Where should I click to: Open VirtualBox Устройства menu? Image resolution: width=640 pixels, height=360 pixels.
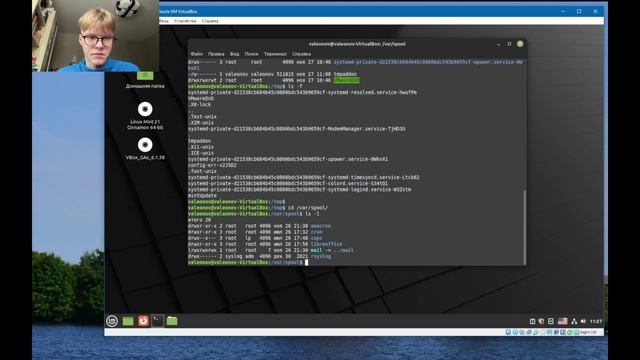pos(185,21)
